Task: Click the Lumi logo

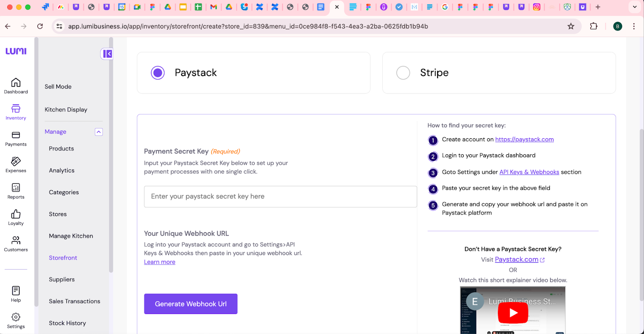Action: [x=16, y=51]
